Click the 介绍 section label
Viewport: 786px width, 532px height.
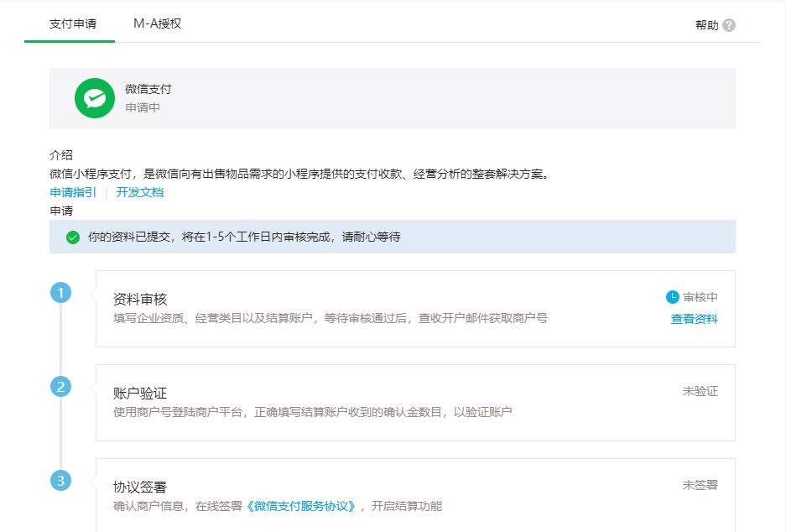tap(61, 155)
